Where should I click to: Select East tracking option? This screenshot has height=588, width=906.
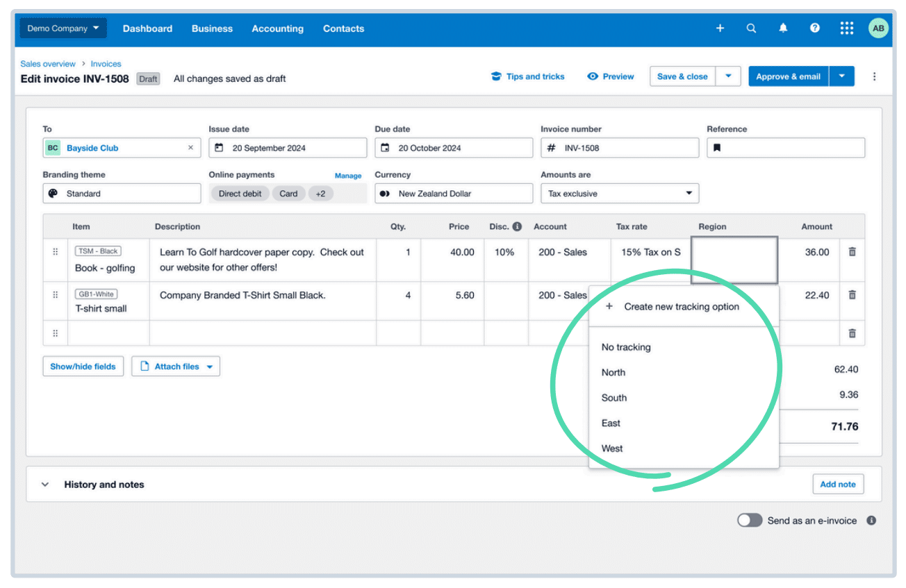(x=684, y=423)
